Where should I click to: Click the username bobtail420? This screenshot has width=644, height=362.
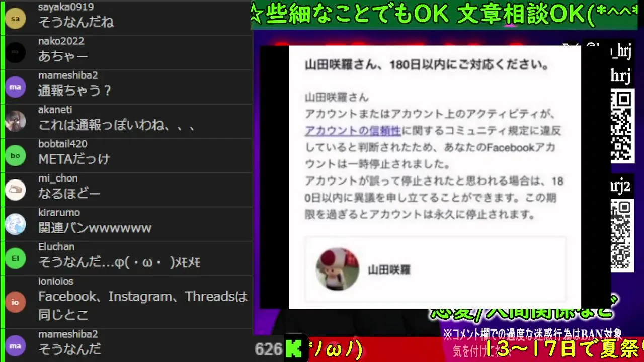click(x=63, y=144)
